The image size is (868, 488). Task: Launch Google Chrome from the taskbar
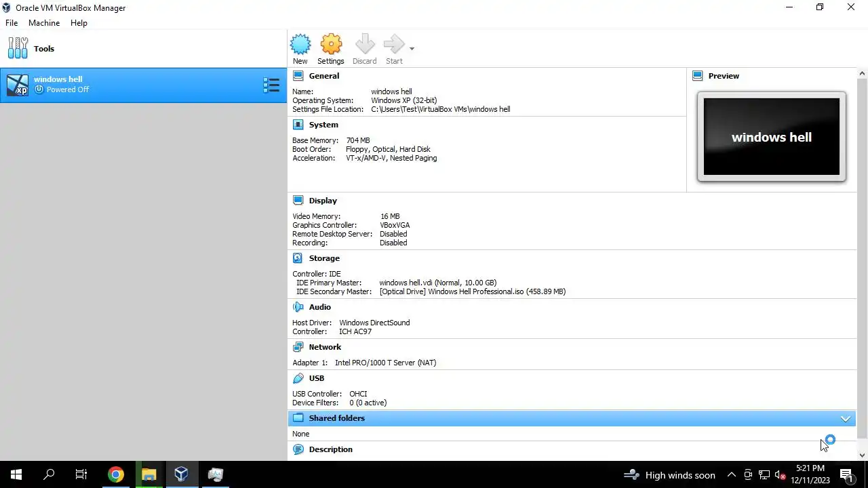[116, 474]
